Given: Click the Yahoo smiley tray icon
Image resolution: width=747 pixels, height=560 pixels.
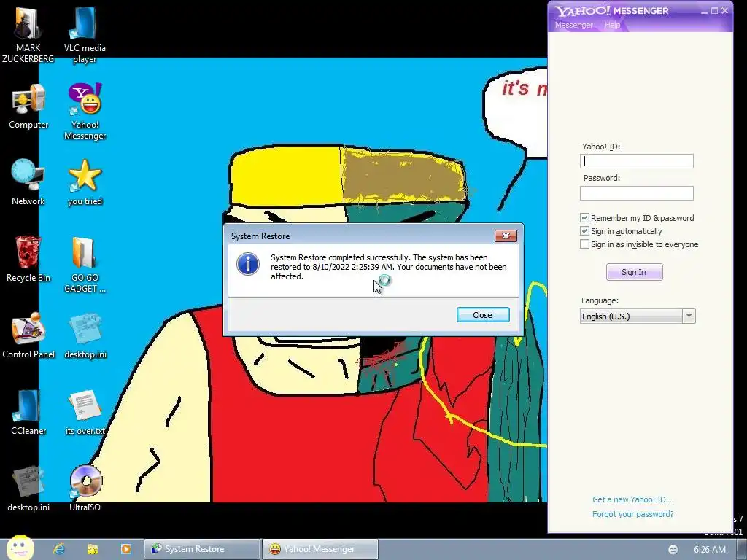Looking at the screenshot, I should 673,550.
